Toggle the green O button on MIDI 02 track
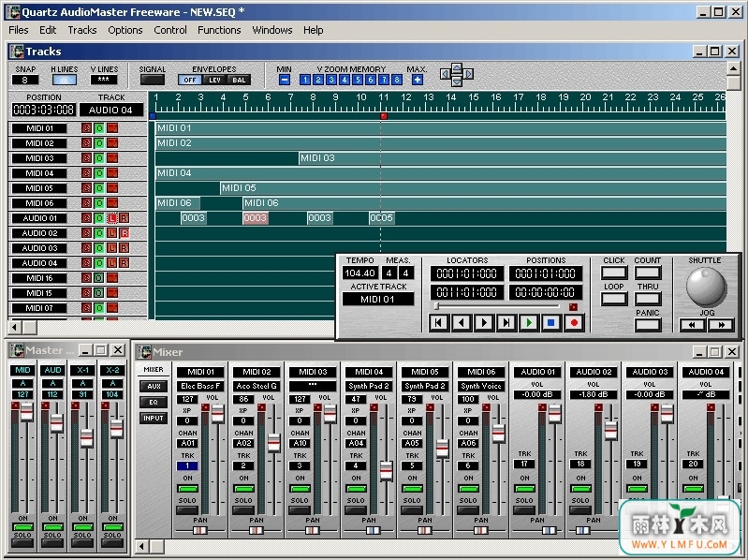Image resolution: width=748 pixels, height=560 pixels. click(98, 143)
